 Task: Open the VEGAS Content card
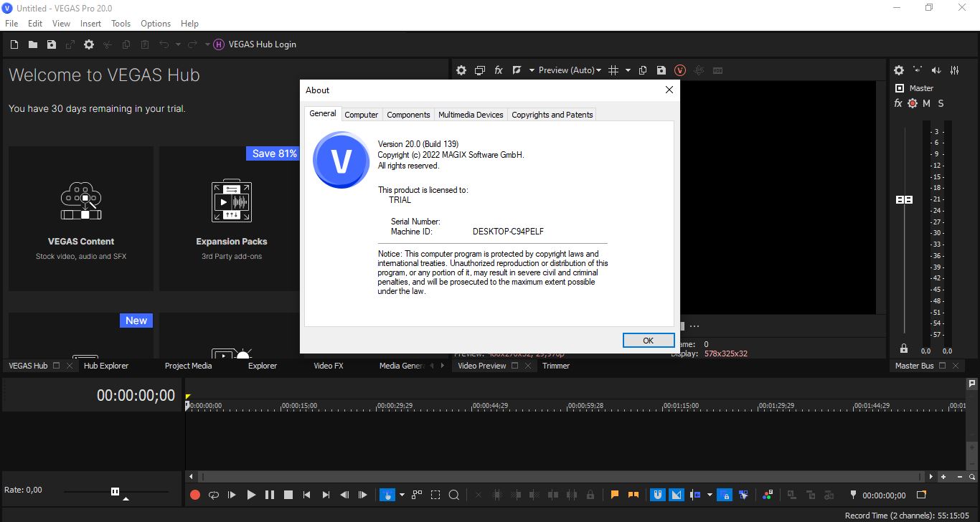tap(81, 219)
